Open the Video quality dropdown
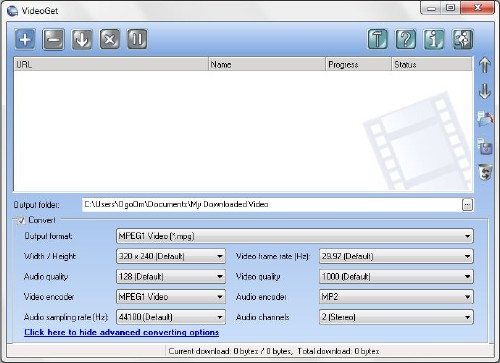Image resolution: width=500 pixels, height=363 pixels. (396, 277)
